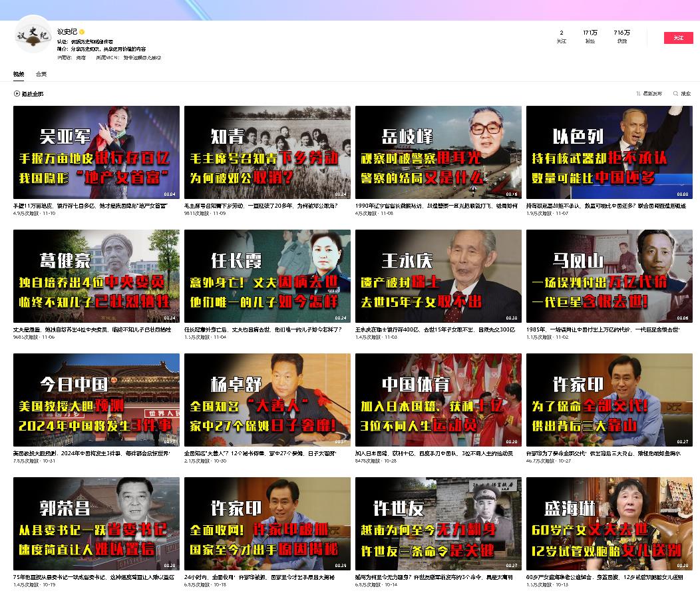Click the 议史纪 channel avatar

[33, 35]
